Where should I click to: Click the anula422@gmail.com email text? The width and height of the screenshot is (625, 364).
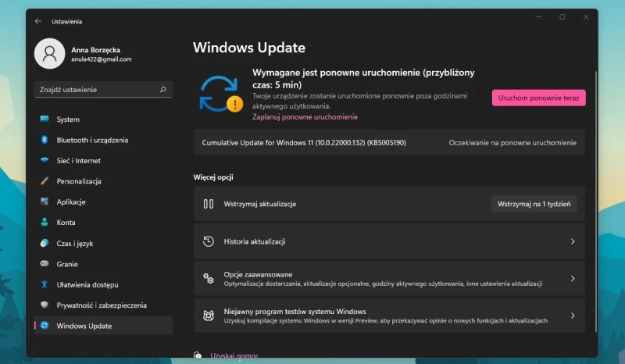[102, 59]
